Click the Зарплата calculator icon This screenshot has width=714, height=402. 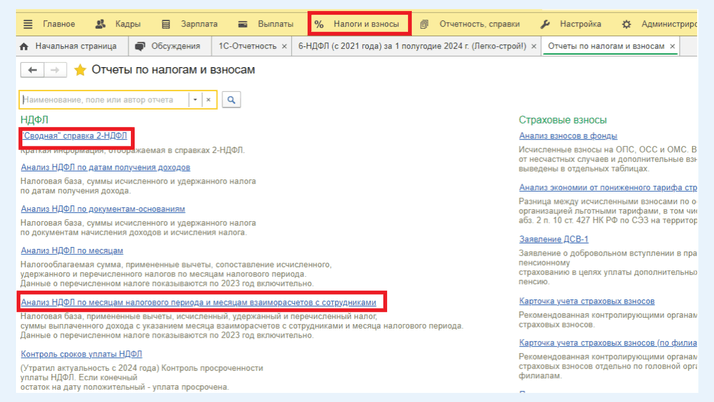click(x=166, y=24)
